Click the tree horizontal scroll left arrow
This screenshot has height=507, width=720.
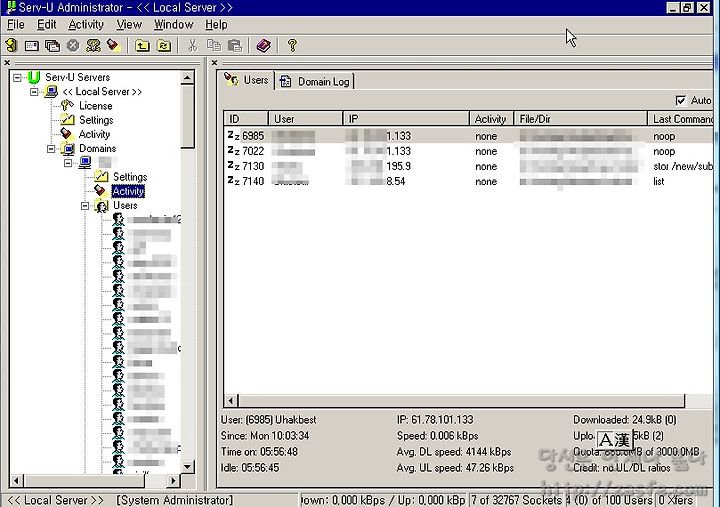click(x=16, y=481)
